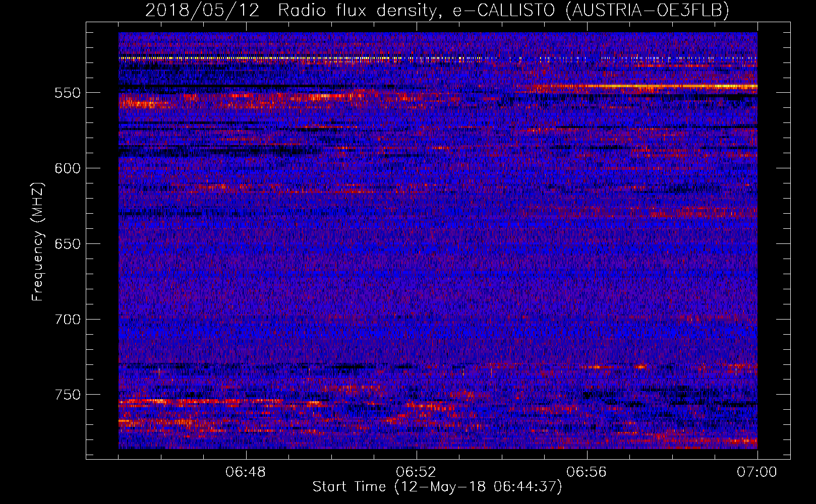Click the Frequency (MHZ) axis title
This screenshot has width=816, height=504.
point(38,241)
